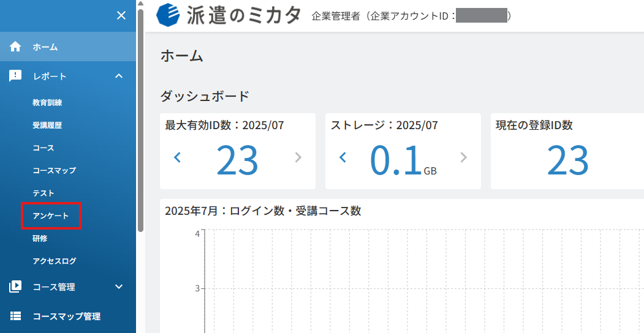Select the コース管理 menu label
Viewport: 644px width, 333px height.
point(54,287)
